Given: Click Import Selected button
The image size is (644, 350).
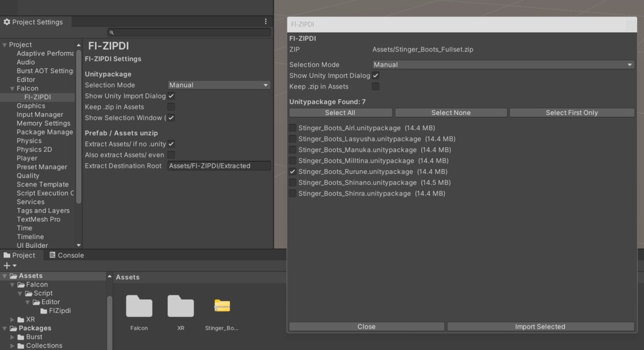Looking at the screenshot, I should 540,327.
